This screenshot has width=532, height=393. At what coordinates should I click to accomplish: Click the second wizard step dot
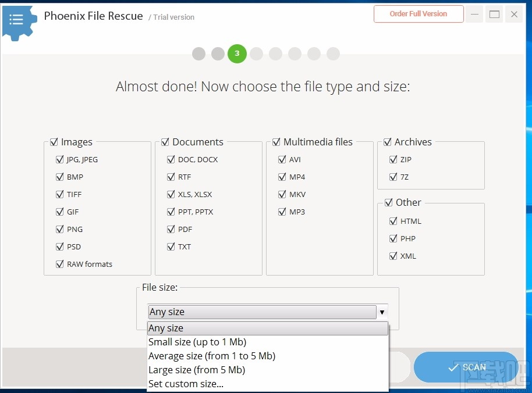click(x=218, y=54)
